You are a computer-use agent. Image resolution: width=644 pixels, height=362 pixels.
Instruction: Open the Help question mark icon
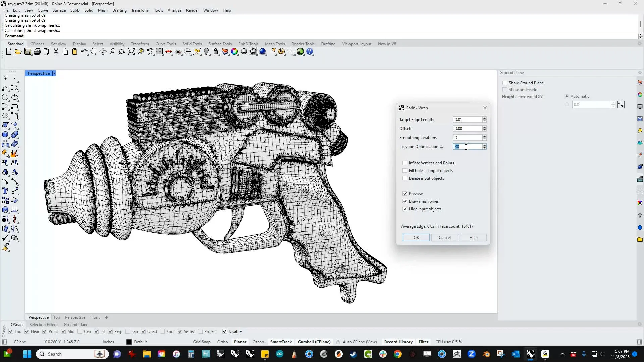[x=310, y=52]
